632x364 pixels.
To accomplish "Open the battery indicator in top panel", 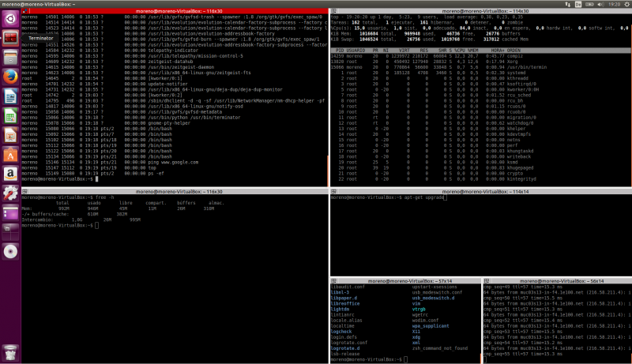I will (x=589, y=4).
